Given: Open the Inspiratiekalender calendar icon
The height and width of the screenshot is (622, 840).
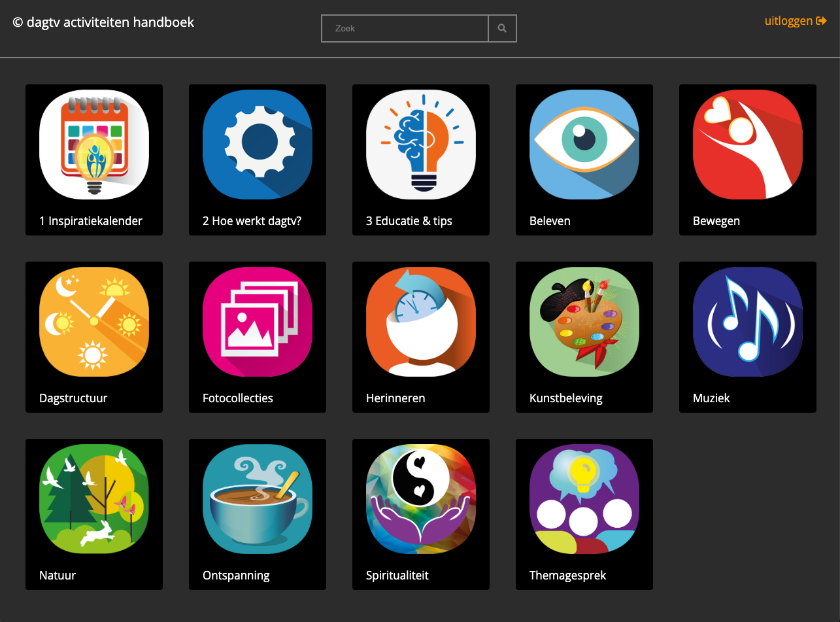Looking at the screenshot, I should (x=94, y=145).
